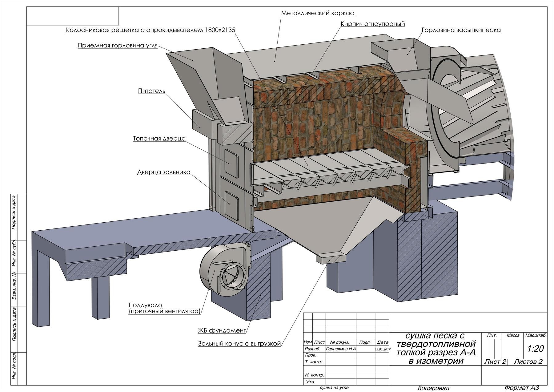Image resolution: width=554 pixels, height=392 pixels.
Task: Select the developer name 'Герасимов Н.А.' cell
Action: click(x=341, y=349)
